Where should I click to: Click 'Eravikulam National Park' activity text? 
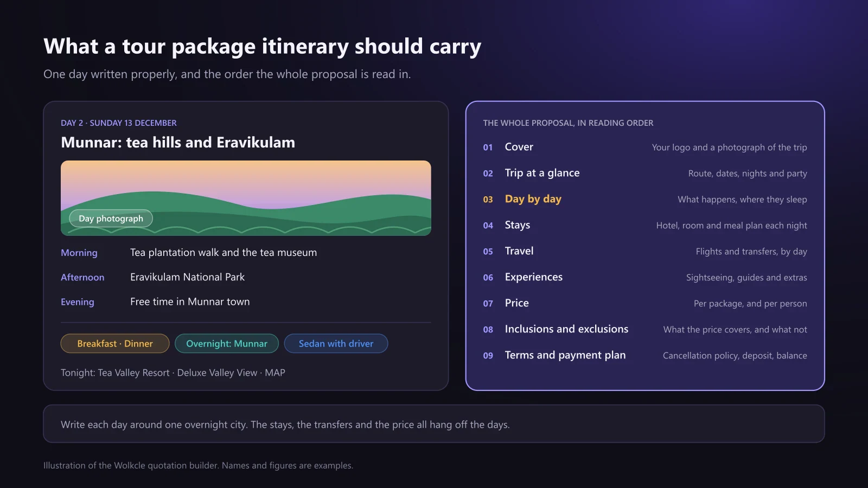pos(187,277)
